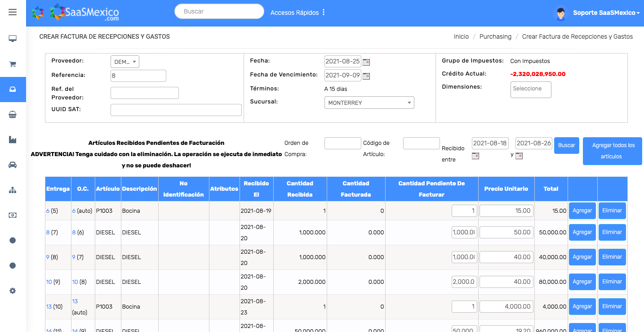644x332 pixels.
Task: Select the dashboard monitor icon in the sidebar
Action: [x=13, y=39]
